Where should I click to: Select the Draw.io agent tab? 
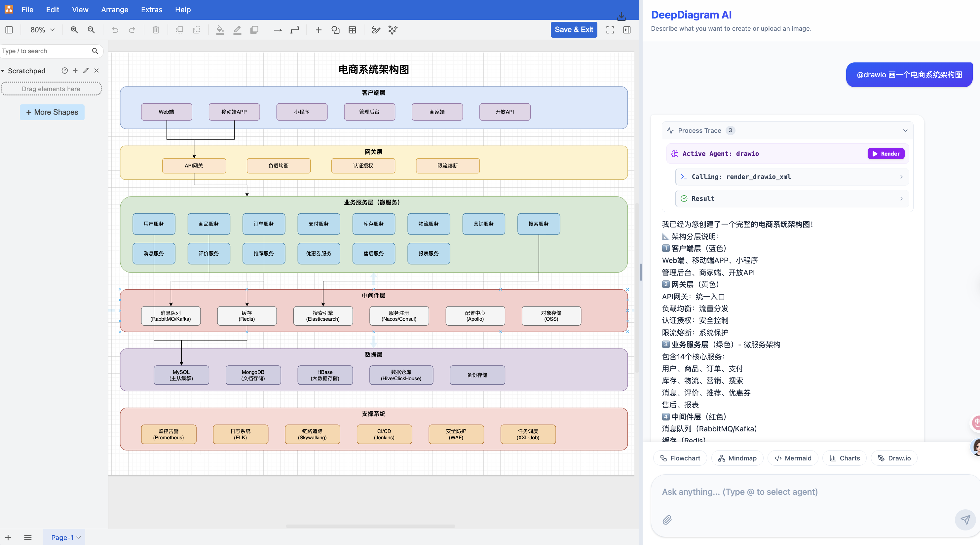[x=894, y=458]
